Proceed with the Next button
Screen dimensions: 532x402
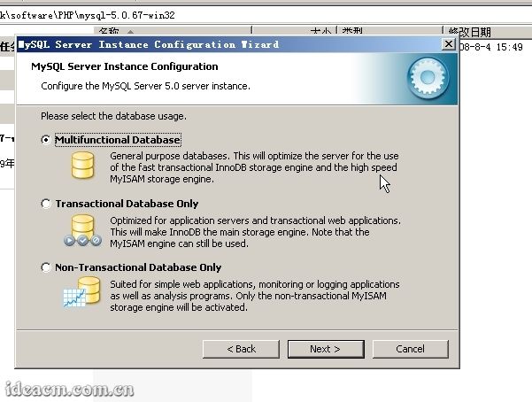[x=326, y=349]
